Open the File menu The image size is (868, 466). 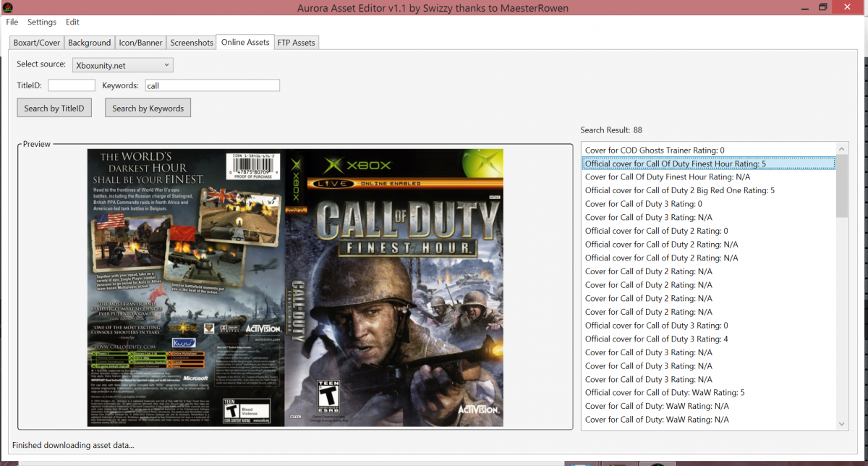[12, 22]
